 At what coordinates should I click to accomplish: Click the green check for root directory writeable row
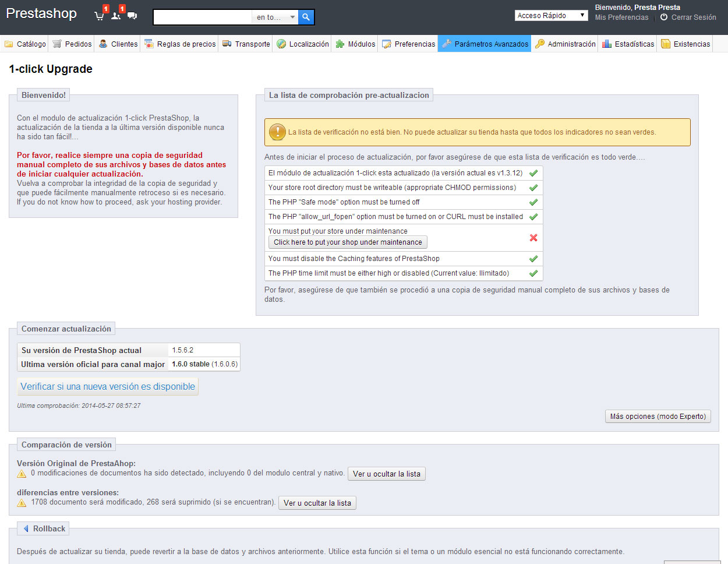coord(533,188)
